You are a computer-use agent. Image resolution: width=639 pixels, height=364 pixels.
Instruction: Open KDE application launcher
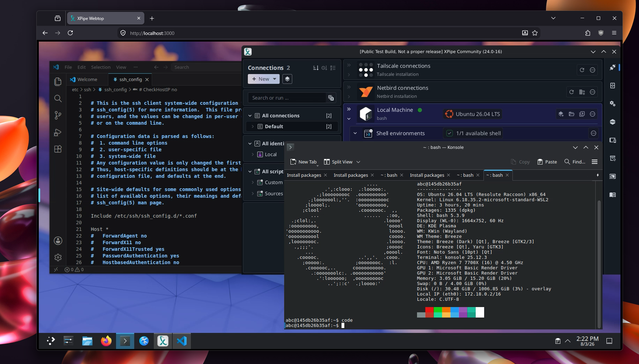click(51, 341)
